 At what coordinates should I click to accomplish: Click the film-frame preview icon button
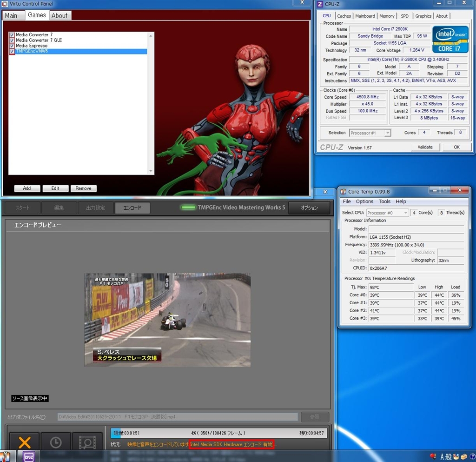(87, 441)
